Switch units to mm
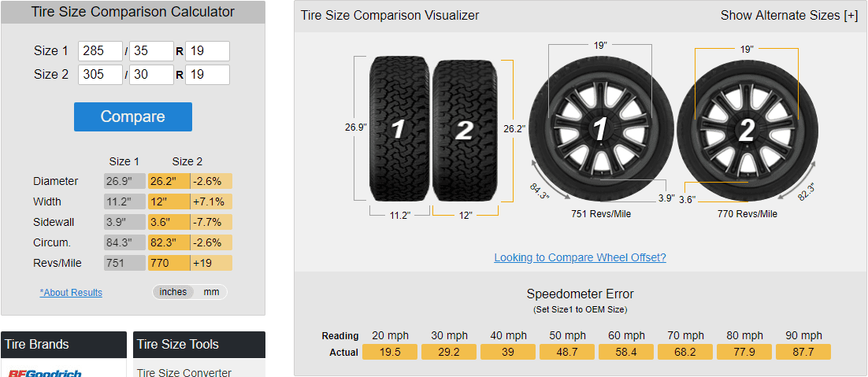The height and width of the screenshot is (377, 868). (211, 292)
